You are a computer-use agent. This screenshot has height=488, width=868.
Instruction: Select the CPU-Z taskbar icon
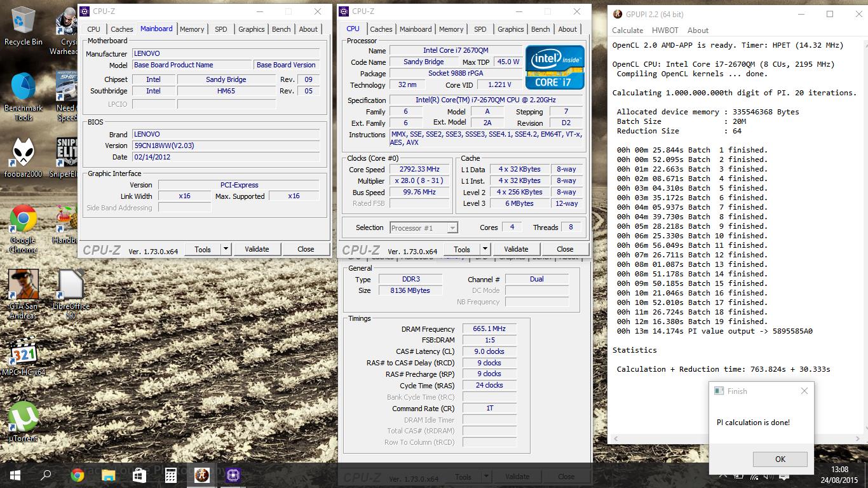coord(233,475)
